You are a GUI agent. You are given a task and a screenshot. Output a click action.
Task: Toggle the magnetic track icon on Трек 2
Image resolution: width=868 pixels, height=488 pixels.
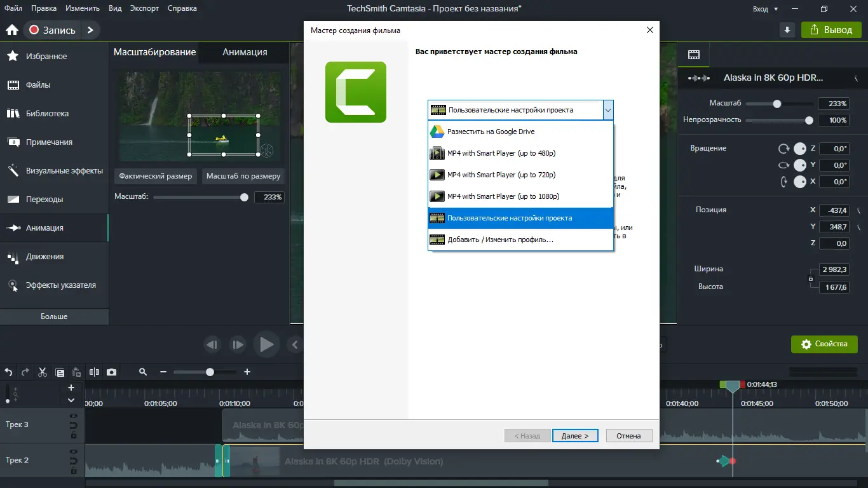pyautogui.click(x=74, y=461)
